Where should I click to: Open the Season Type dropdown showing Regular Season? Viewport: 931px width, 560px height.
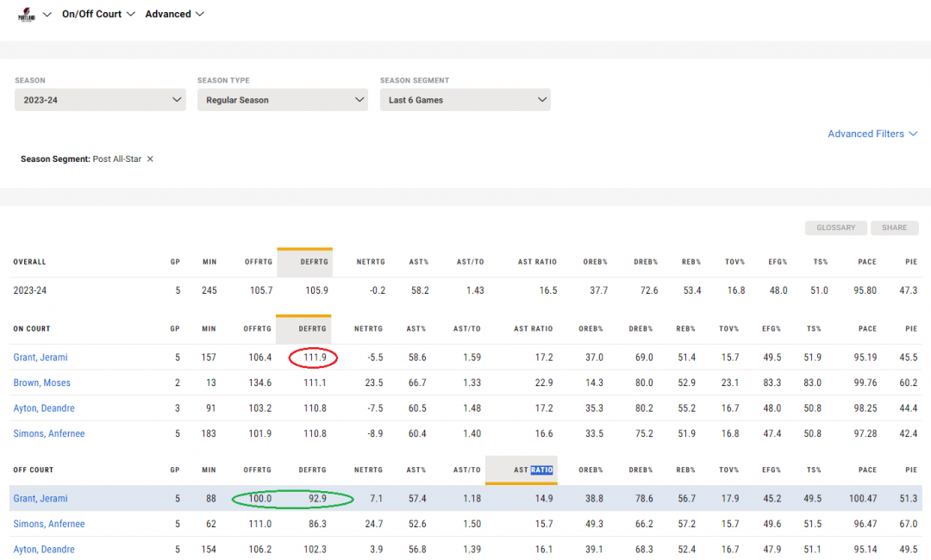coord(283,100)
